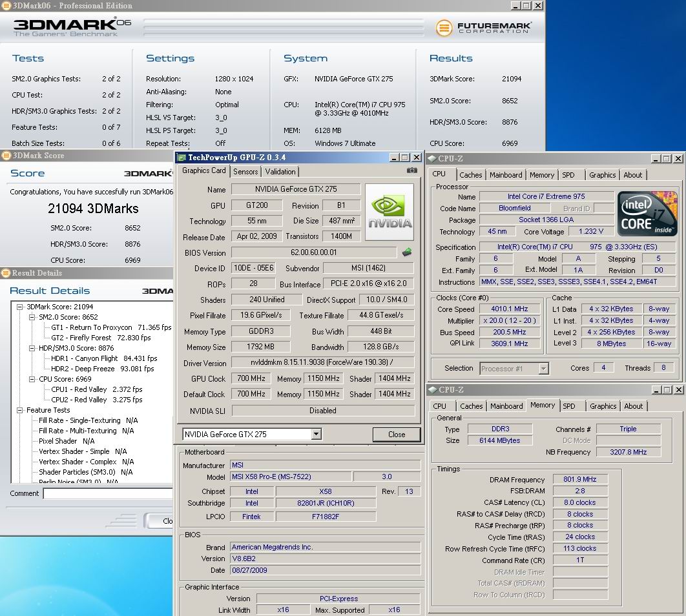Click the GPU-Z screenshot camera icon
Image resolution: width=686 pixels, height=616 pixels.
point(411,170)
